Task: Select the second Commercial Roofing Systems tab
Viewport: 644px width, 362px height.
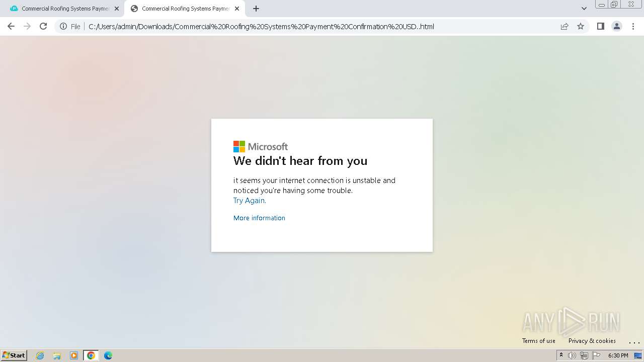Action: point(185,9)
